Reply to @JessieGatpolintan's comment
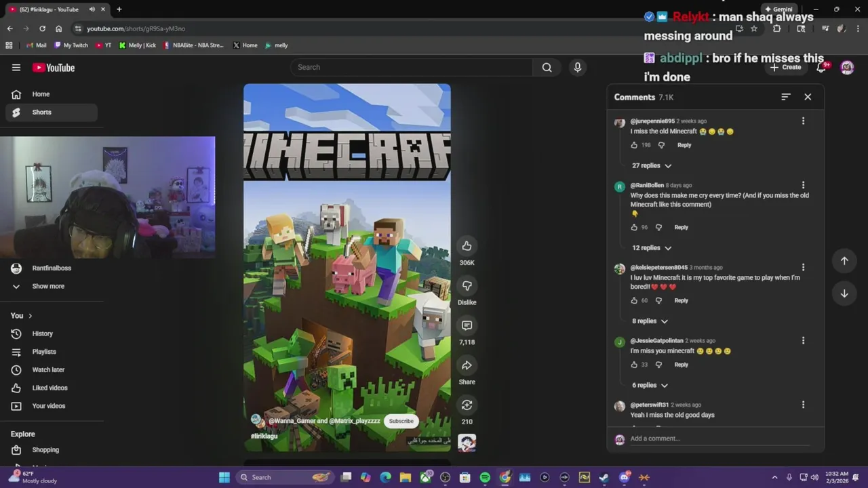The height and width of the screenshot is (488, 868). pos(681,365)
